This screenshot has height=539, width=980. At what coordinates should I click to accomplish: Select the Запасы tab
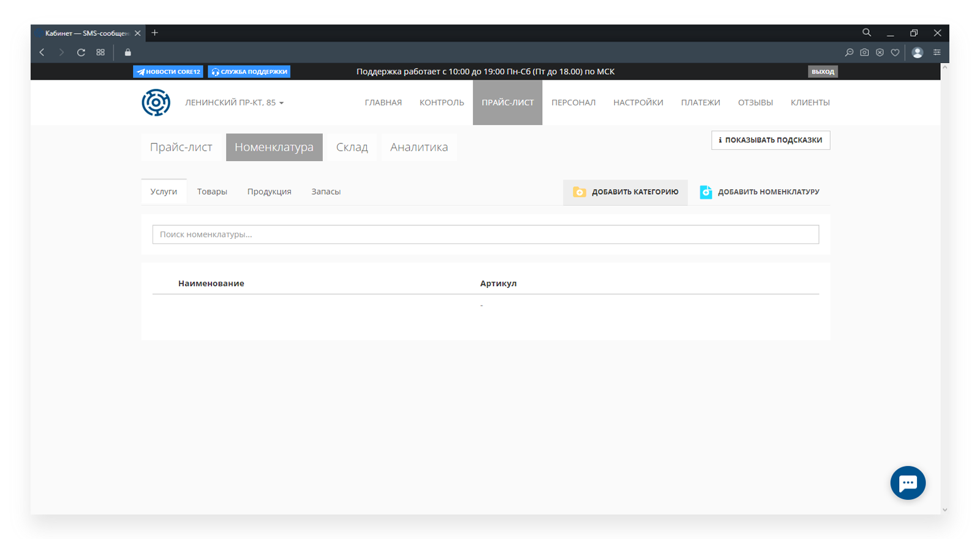coord(326,192)
